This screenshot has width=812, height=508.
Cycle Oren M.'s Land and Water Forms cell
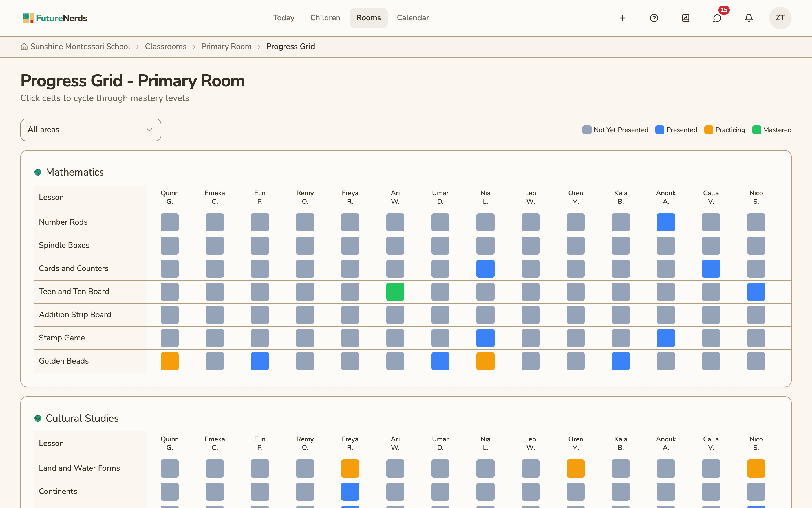575,468
